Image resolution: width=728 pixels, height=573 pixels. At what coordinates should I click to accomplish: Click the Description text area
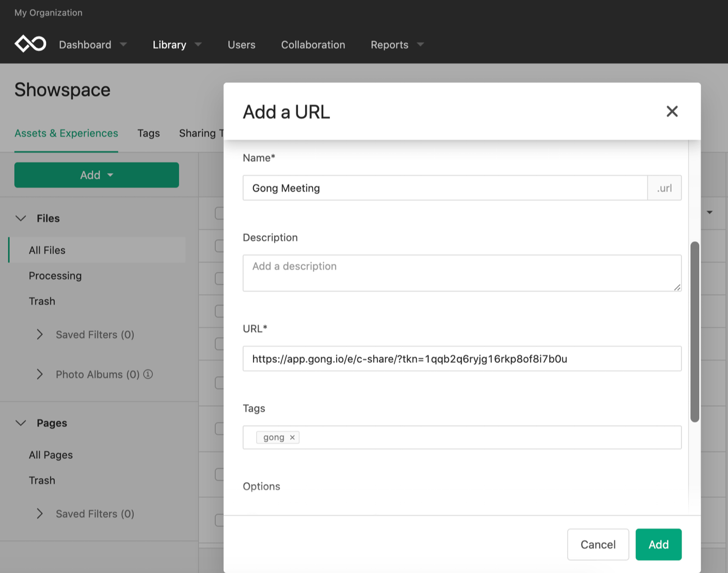pyautogui.click(x=462, y=273)
